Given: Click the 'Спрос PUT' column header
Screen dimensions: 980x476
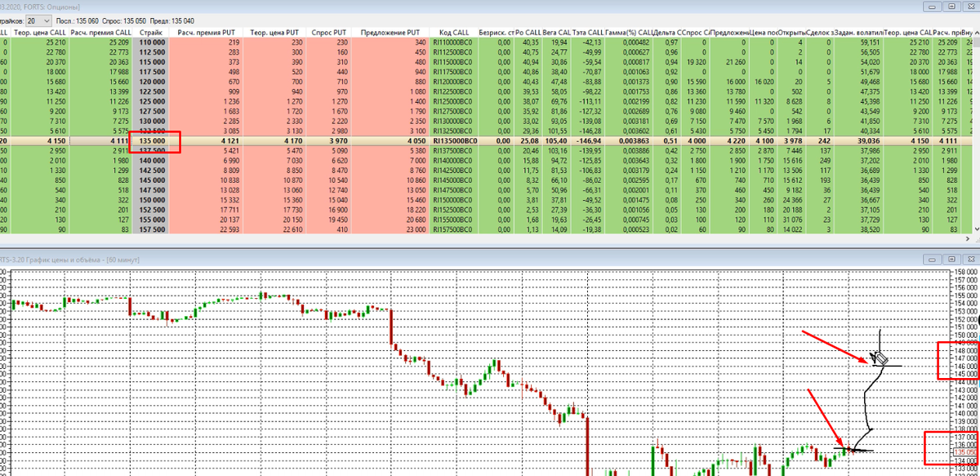Looking at the screenshot, I should 327,32.
